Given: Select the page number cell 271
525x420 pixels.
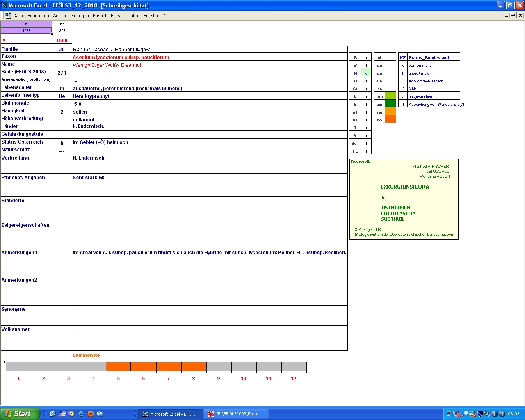Looking at the screenshot, I should click(62, 73).
